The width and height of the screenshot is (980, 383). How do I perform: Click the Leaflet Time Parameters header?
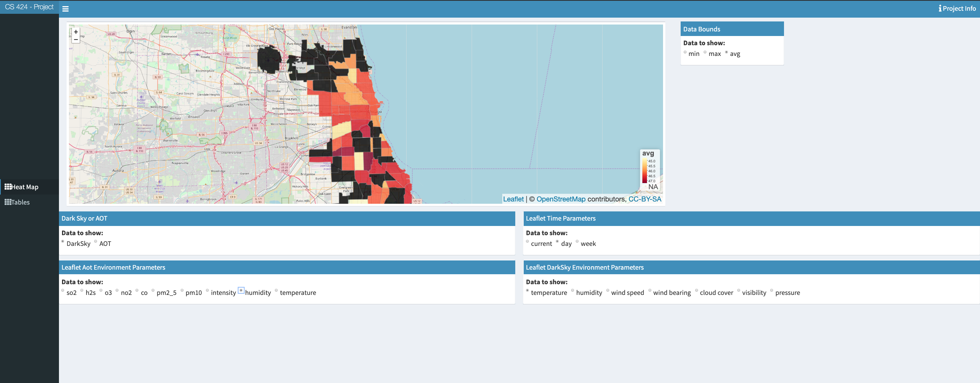[751, 218]
